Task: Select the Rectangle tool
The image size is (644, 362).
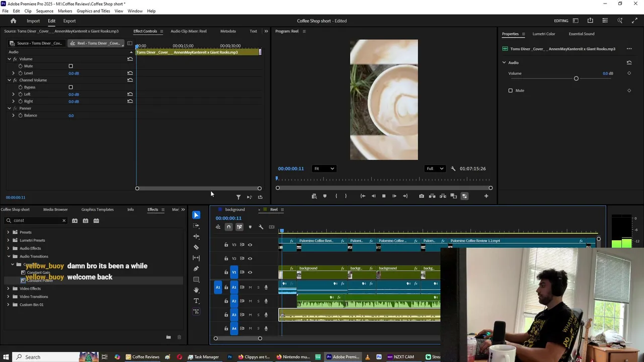Action: 196,280
